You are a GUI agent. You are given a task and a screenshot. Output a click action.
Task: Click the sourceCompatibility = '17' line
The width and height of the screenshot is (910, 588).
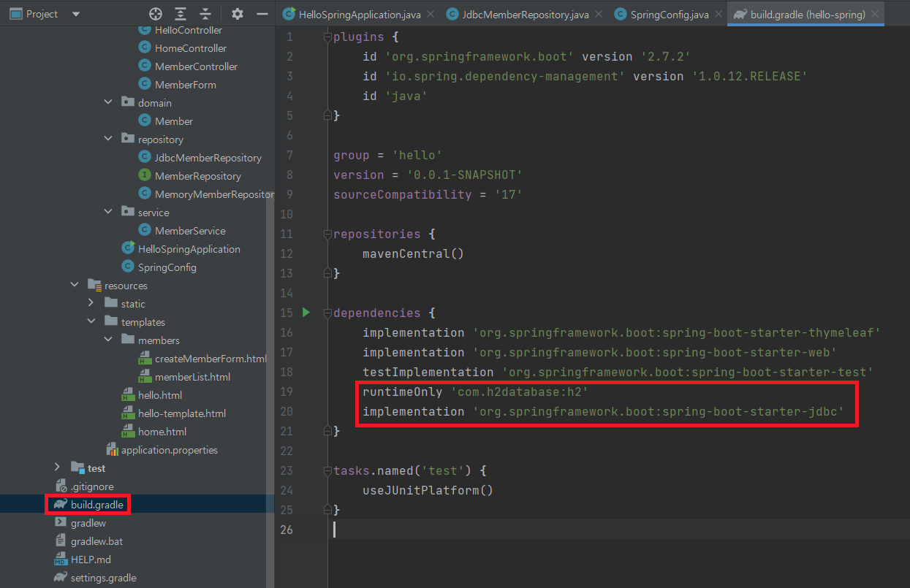tap(428, 194)
